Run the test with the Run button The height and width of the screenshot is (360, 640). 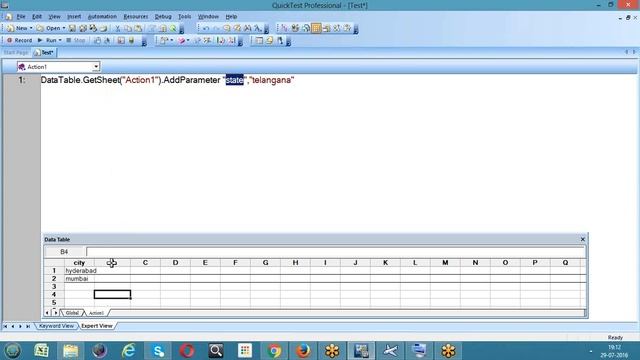click(47, 40)
